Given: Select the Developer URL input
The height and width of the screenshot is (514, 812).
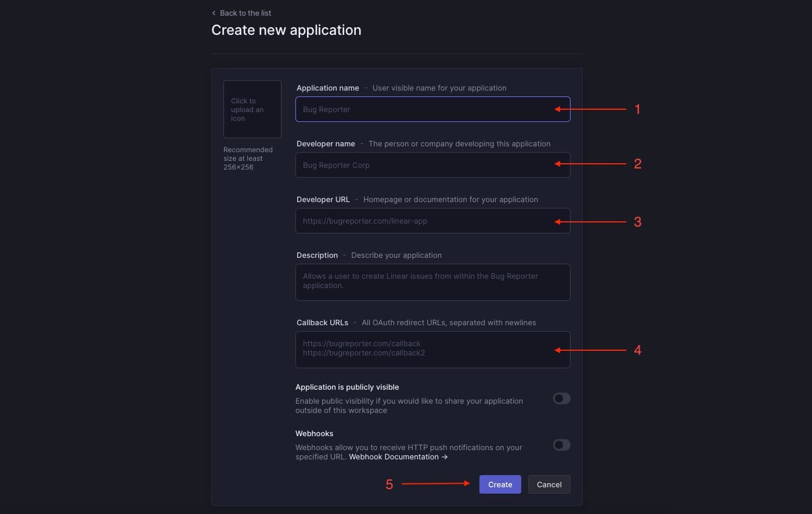Looking at the screenshot, I should [432, 221].
